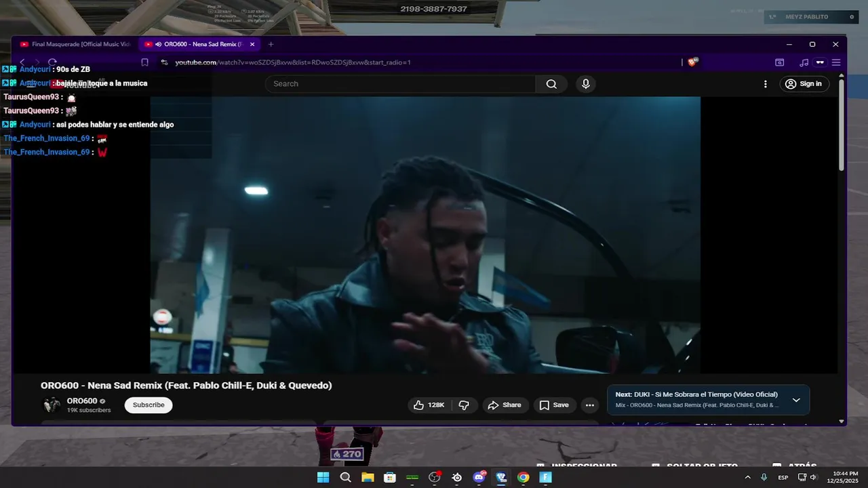Open the browser hamburger menu
868x488 pixels.
tap(836, 62)
